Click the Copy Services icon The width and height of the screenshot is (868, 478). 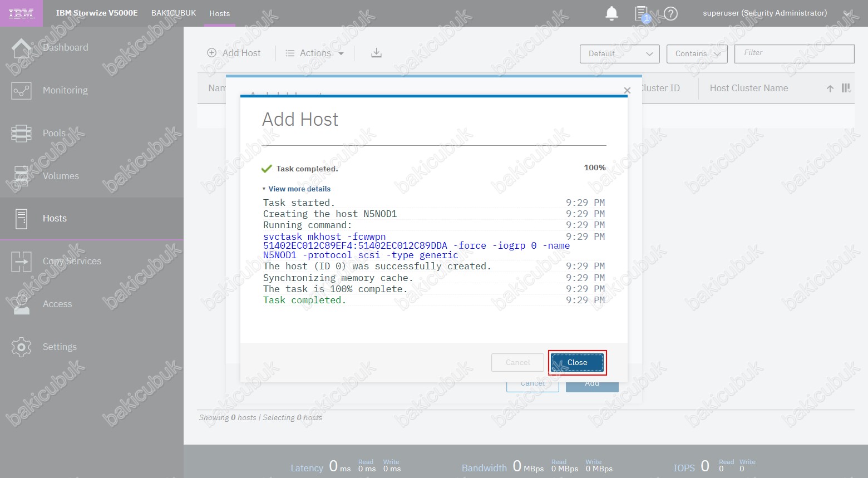pyautogui.click(x=21, y=262)
